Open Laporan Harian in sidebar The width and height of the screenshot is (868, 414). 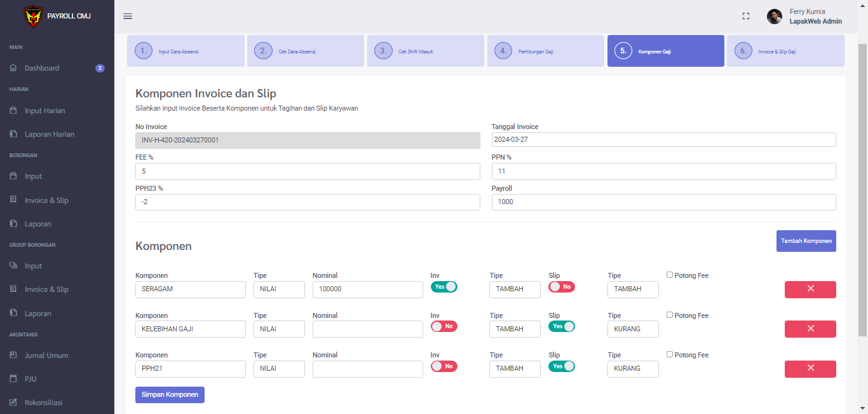tap(49, 134)
